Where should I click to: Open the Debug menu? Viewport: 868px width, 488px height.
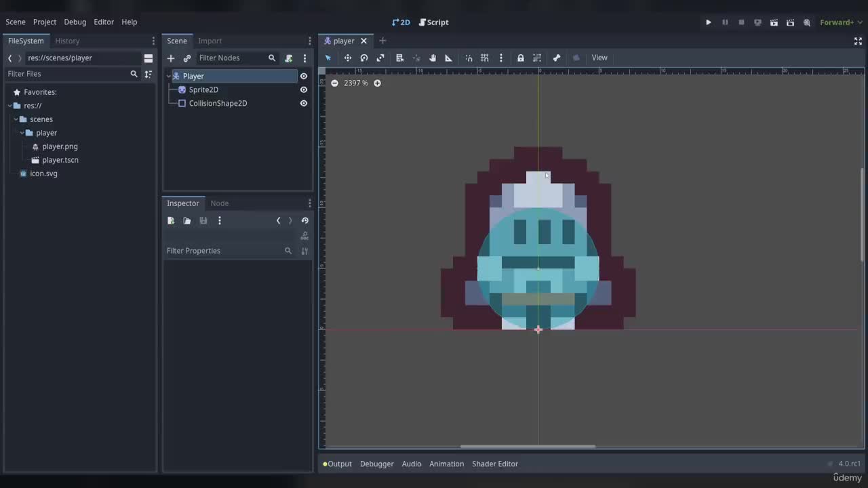pyautogui.click(x=75, y=22)
